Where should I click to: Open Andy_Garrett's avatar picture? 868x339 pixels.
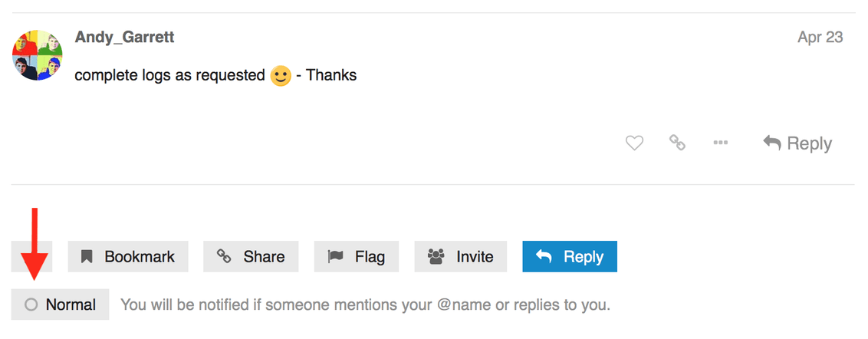click(38, 55)
